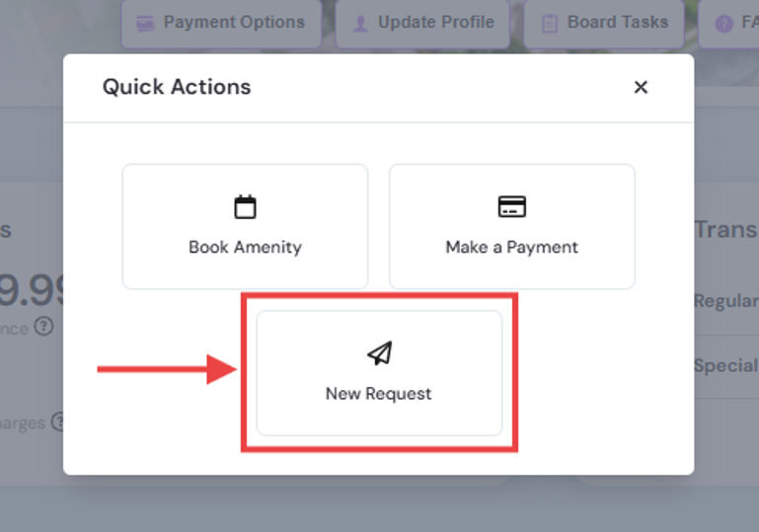759x532 pixels.
Task: Click the credit card icon on Make a Payment
Action: pos(511,206)
